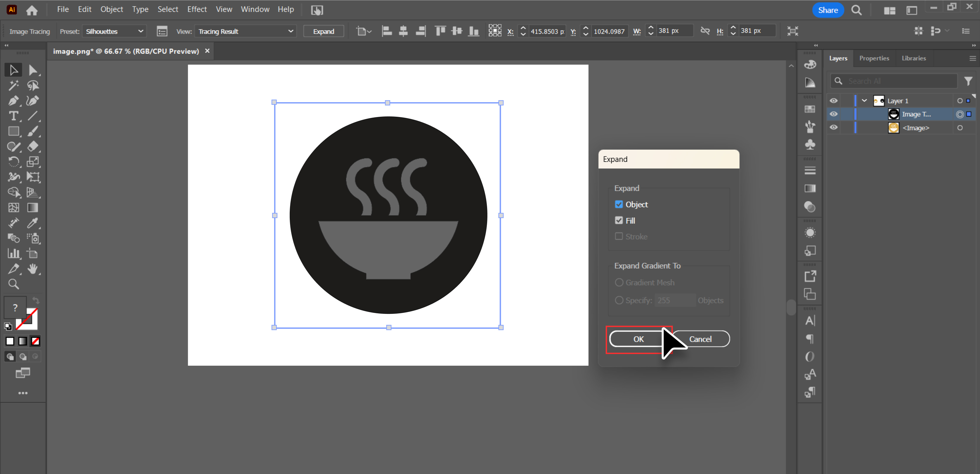This screenshot has width=980, height=474.
Task: Open the Preset dropdown in Image Tracing bar
Action: [114, 31]
